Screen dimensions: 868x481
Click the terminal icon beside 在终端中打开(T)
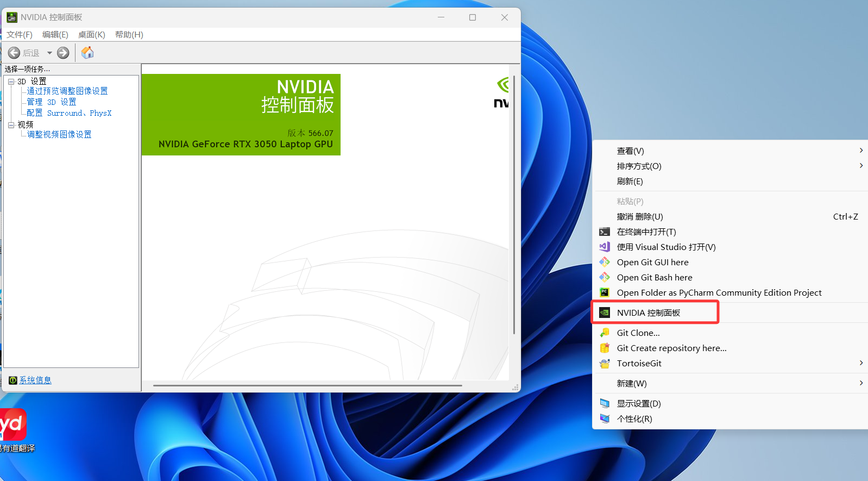click(604, 232)
